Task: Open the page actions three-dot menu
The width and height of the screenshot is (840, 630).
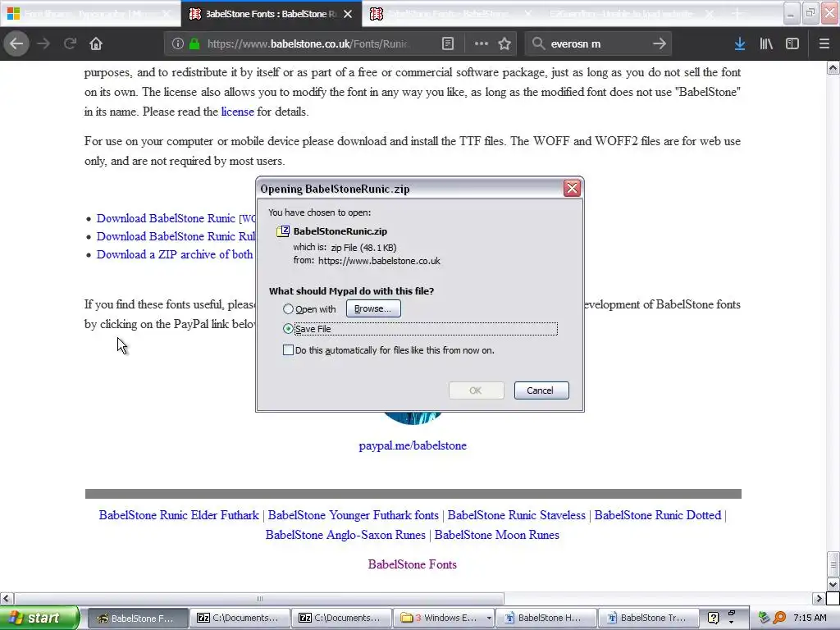Action: click(x=481, y=44)
